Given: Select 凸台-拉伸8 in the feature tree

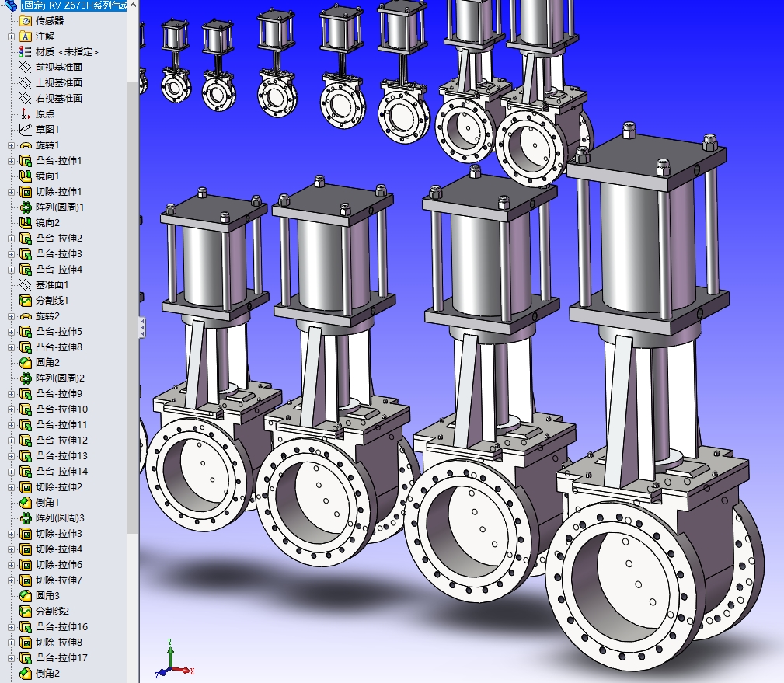Looking at the screenshot, I should click(58, 347).
